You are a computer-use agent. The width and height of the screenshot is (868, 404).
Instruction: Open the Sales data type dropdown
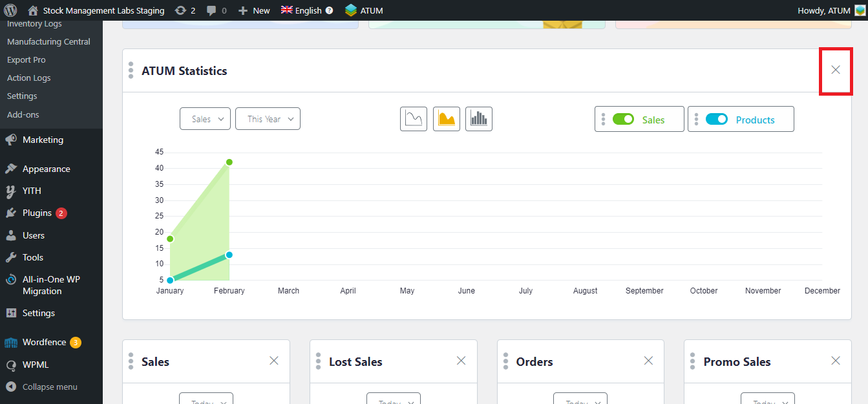[205, 119]
